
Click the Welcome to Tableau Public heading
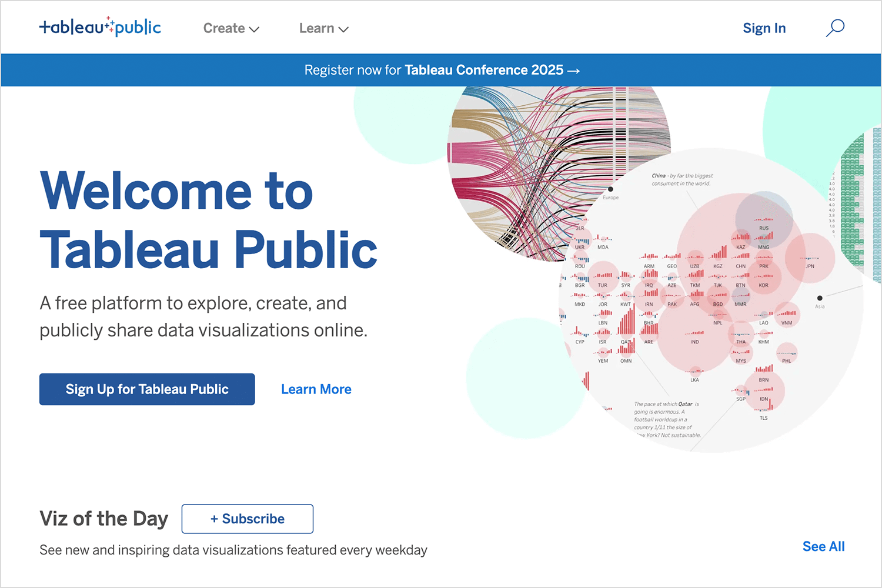[208, 219]
